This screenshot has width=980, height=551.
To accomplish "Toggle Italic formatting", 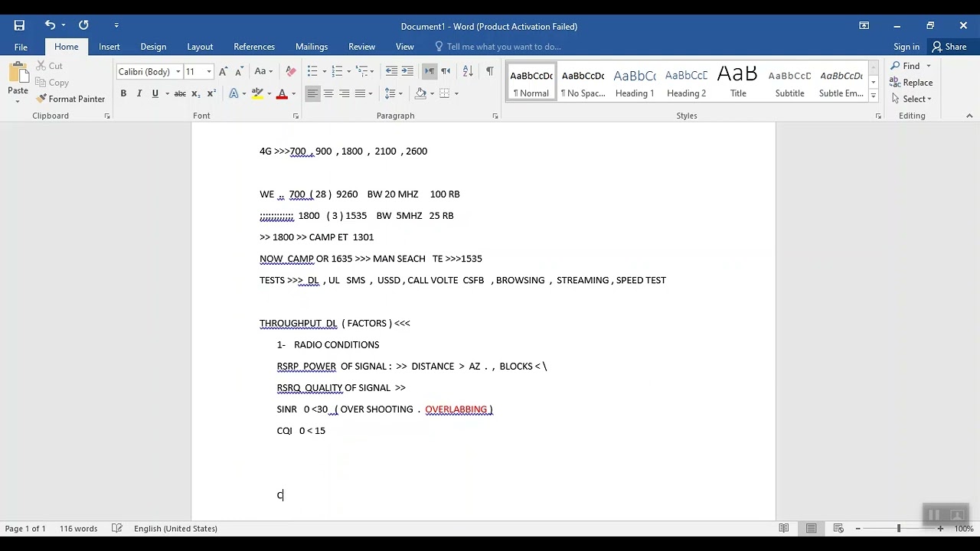I will (139, 93).
